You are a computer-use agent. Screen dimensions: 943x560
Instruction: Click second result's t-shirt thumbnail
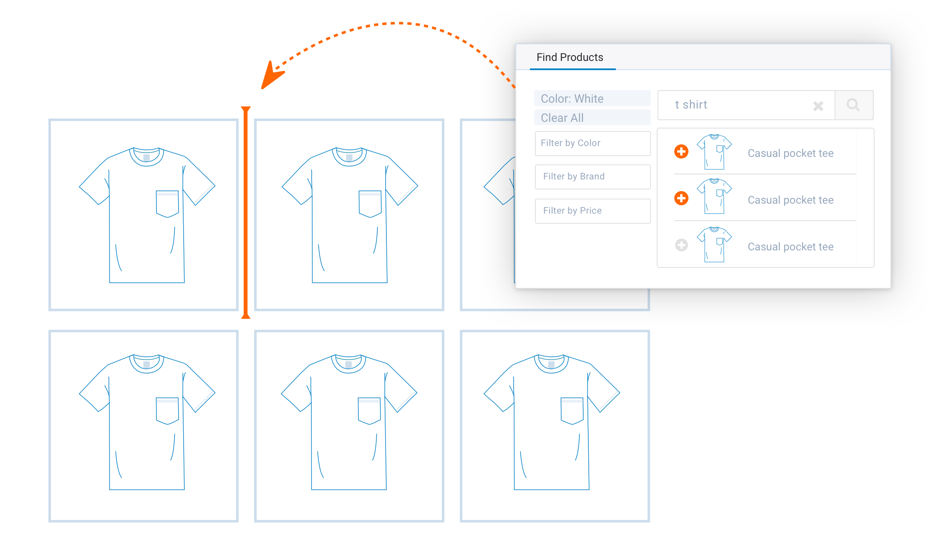[x=714, y=196]
